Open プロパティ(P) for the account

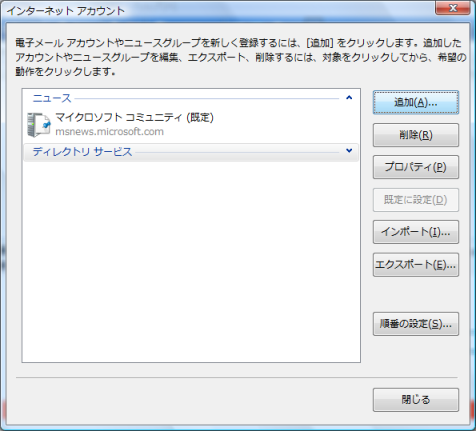coord(416,167)
